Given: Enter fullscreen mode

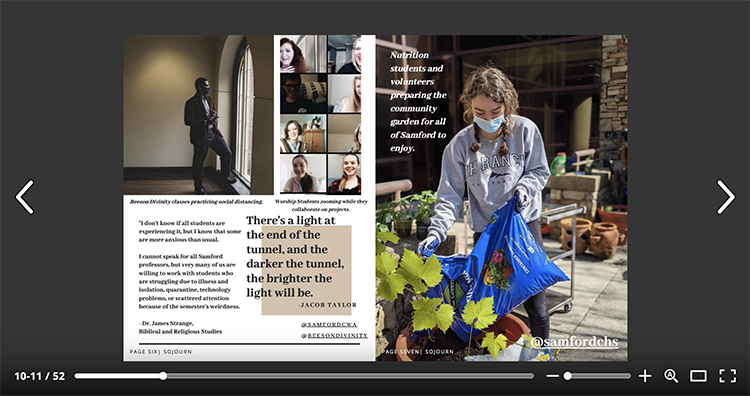Looking at the screenshot, I should pyautogui.click(x=728, y=376).
